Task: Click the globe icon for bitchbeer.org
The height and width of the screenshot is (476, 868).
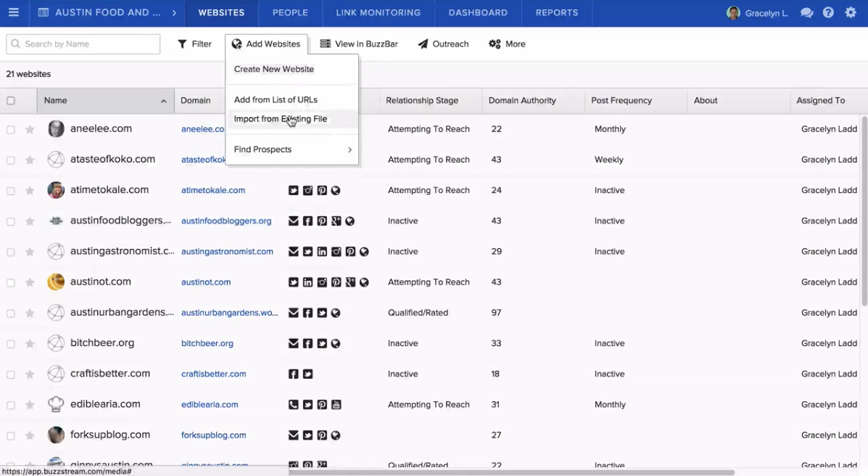Action: point(336,343)
